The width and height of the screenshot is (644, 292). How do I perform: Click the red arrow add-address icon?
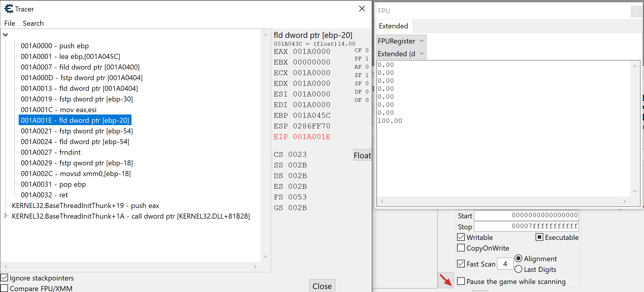446,280
